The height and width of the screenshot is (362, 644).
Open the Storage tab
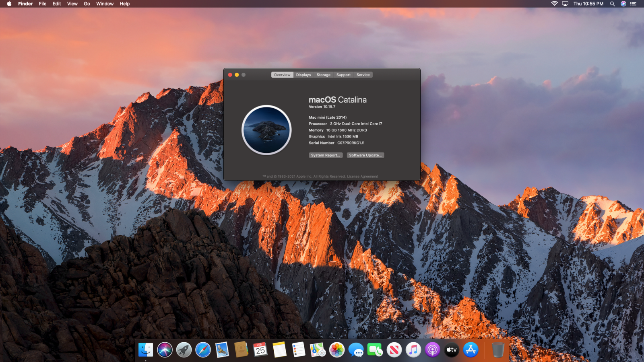(323, 75)
